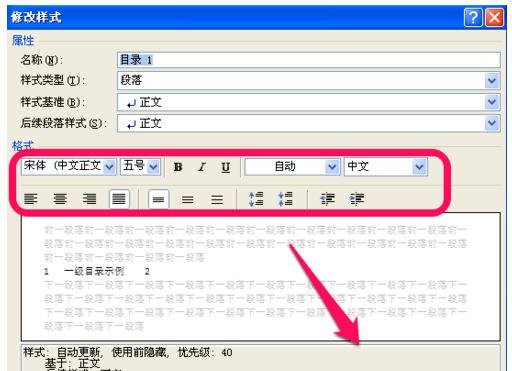Close the 修改样式 dialog
Screen dimensions: 512x371
point(494,17)
